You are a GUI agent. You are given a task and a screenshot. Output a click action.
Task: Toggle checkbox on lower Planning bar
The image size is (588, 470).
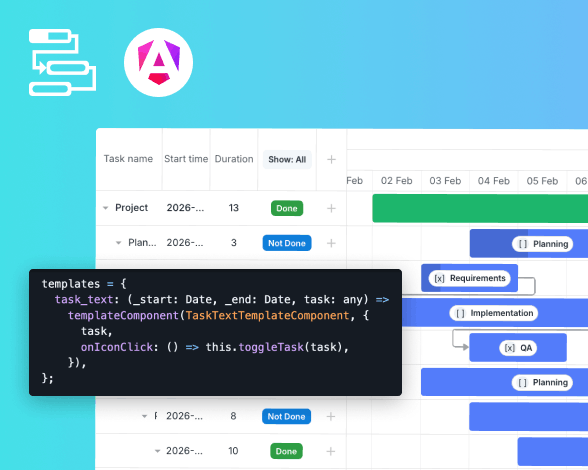pos(522,383)
